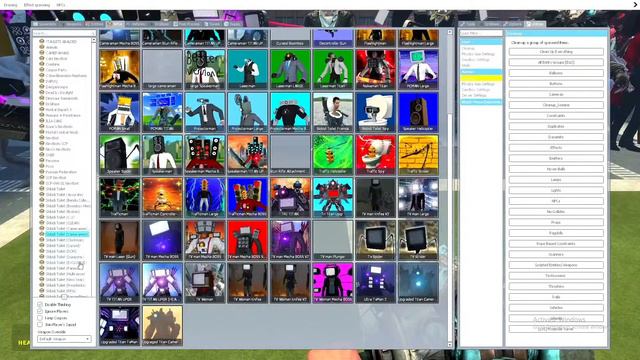The image size is (640, 360).
Task: Select the PCMAN Large icon
Action: (418, 69)
